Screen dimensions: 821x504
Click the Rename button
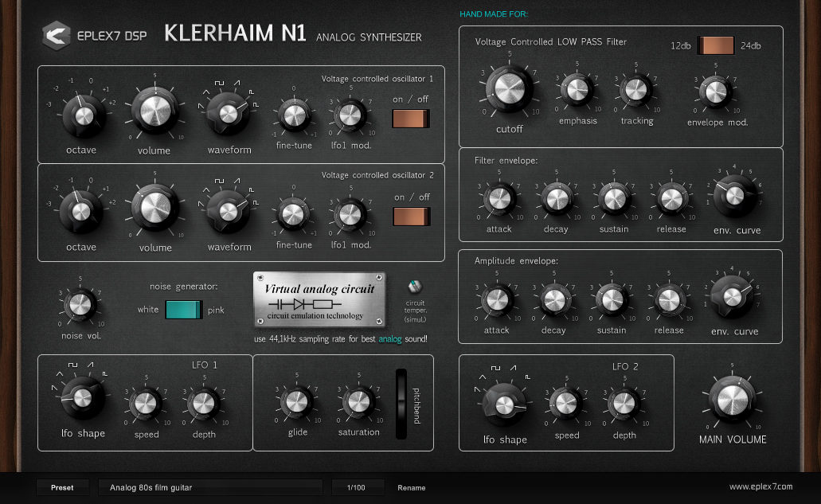411,487
